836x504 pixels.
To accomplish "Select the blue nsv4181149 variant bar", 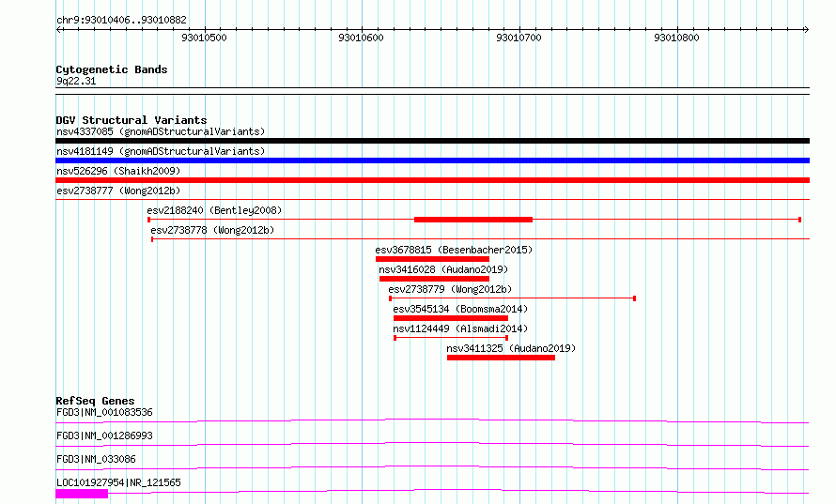I will coord(432,160).
